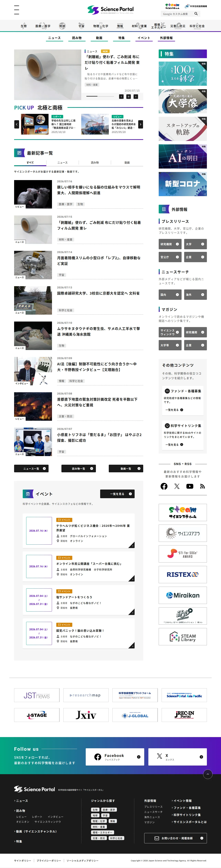The image size is (221, 868).
Task: Open the JREC-IN Portal logo link
Action: tap(184, 715)
